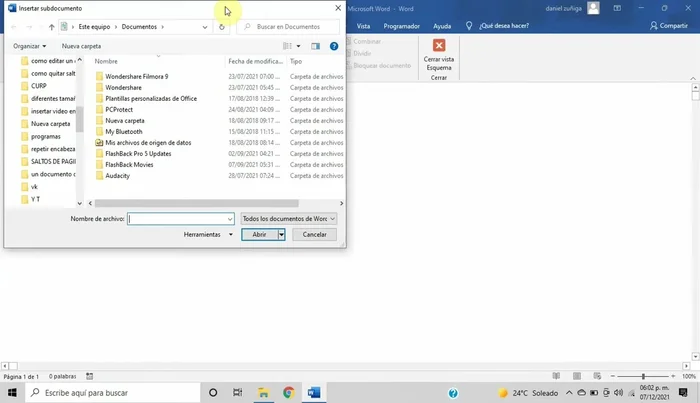Viewport: 700px width, 403px height.
Task: Click the zoom in plus button
Action: click(x=673, y=376)
